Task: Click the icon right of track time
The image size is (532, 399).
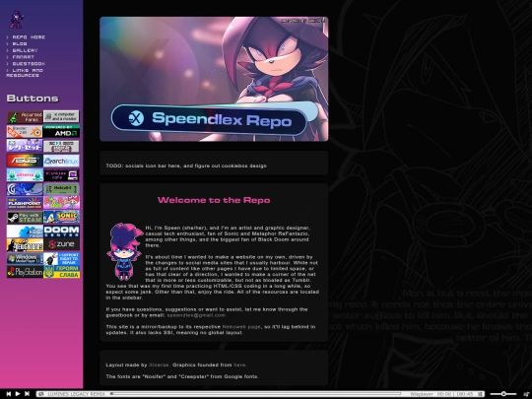Action: coord(480,394)
